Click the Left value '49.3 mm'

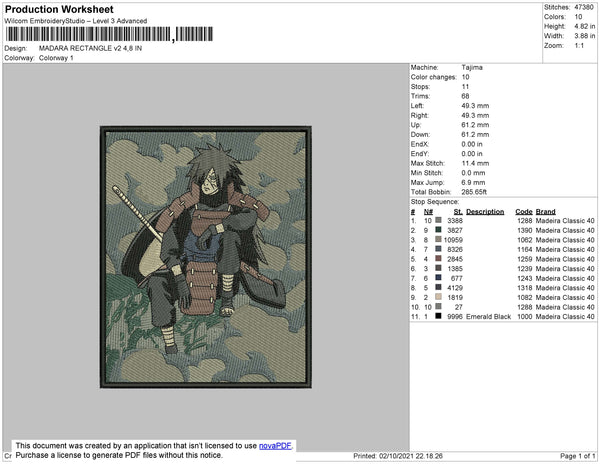click(475, 106)
